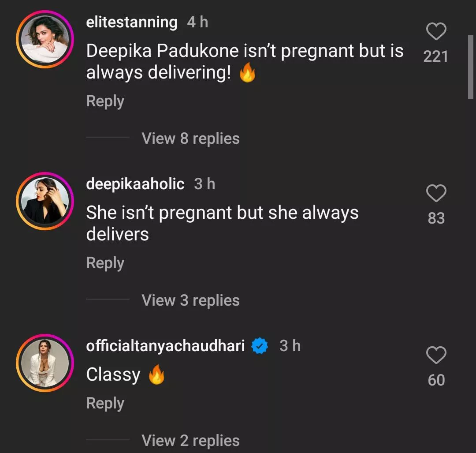
Task: Open the deepikaaholic username link
Action: click(x=135, y=184)
